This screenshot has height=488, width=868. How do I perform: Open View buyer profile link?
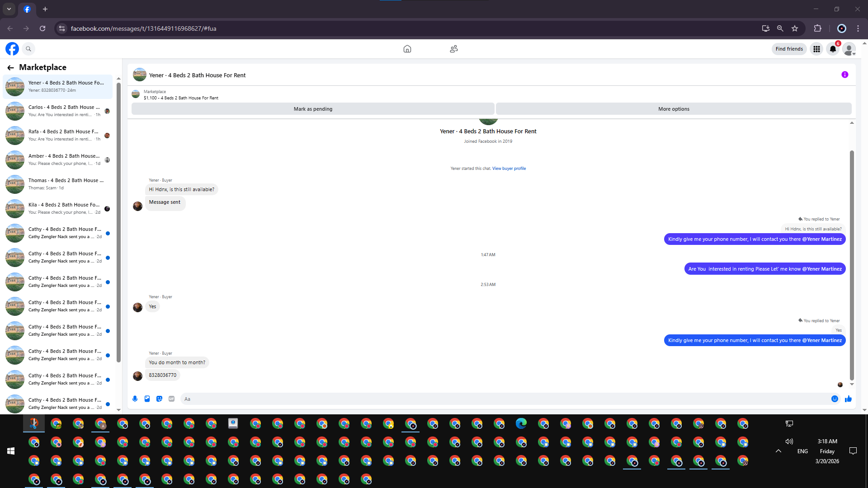tap(509, 169)
